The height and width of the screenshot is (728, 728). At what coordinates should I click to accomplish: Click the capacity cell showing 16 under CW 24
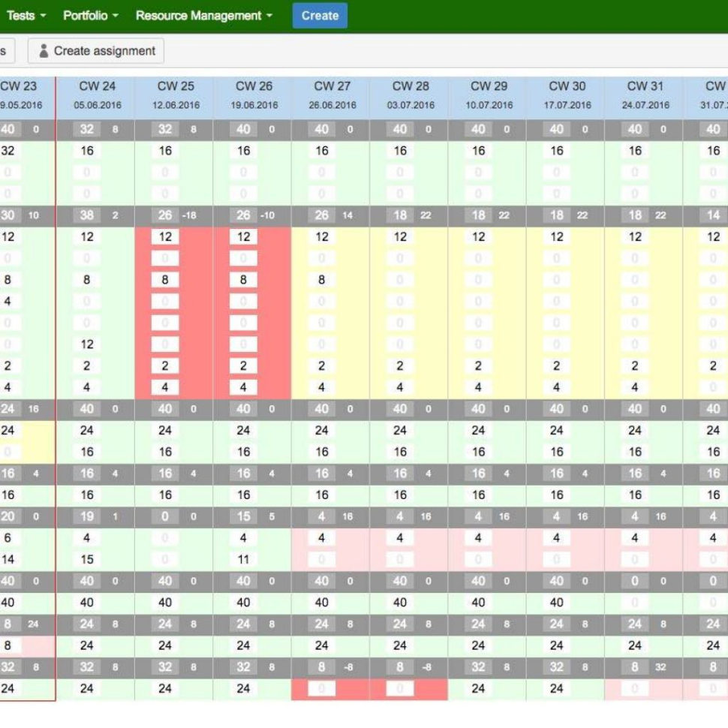click(x=86, y=150)
